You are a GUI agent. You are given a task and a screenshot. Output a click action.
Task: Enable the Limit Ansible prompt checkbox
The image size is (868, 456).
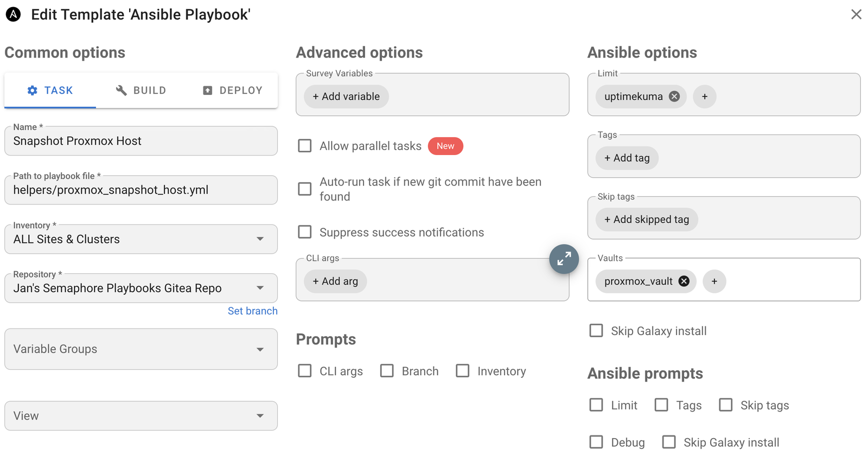[596, 405]
